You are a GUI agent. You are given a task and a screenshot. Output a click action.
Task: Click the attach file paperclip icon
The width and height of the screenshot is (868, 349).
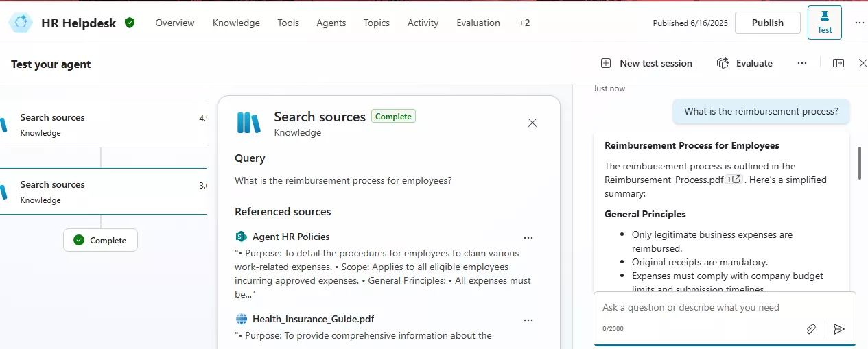811,329
